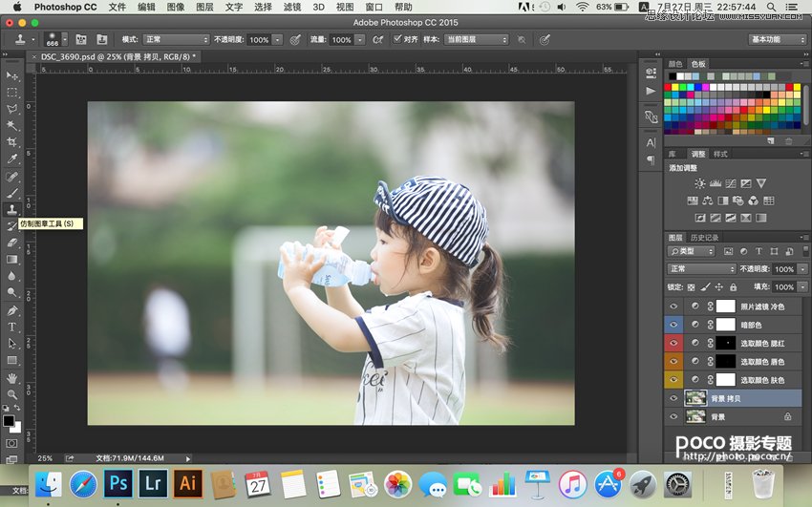Select the Clone Stamp tool
The image size is (812, 507).
coord(11,209)
